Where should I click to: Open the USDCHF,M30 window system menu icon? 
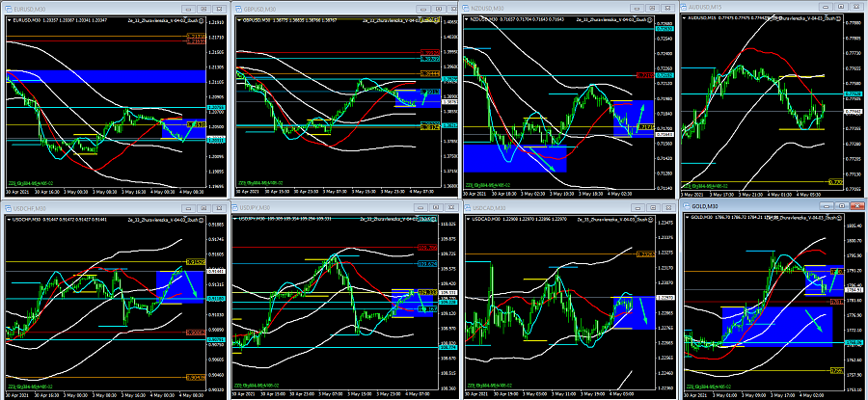(9, 207)
